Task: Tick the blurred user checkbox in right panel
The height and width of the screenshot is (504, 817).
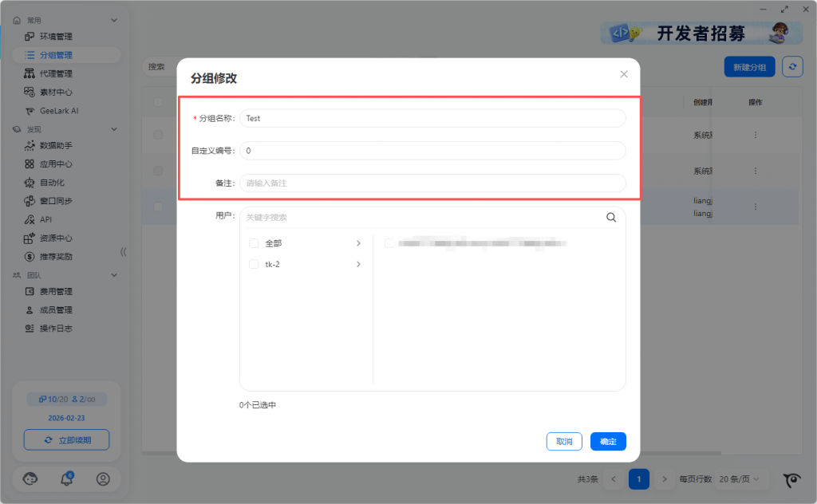Action: click(x=389, y=243)
